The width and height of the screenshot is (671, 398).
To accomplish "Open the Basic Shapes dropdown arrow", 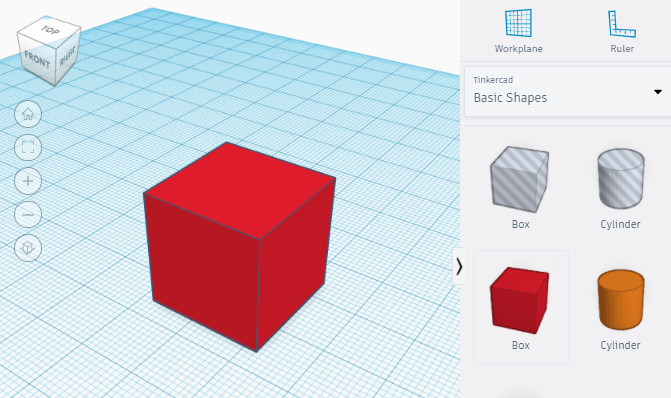I will coord(658,92).
